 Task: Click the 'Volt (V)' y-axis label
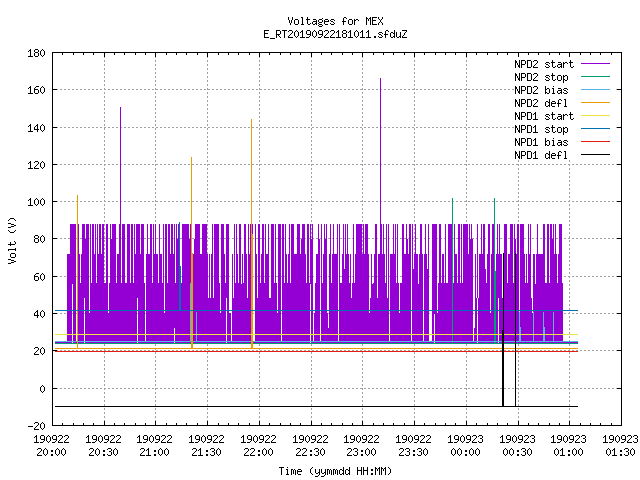tap(12, 240)
